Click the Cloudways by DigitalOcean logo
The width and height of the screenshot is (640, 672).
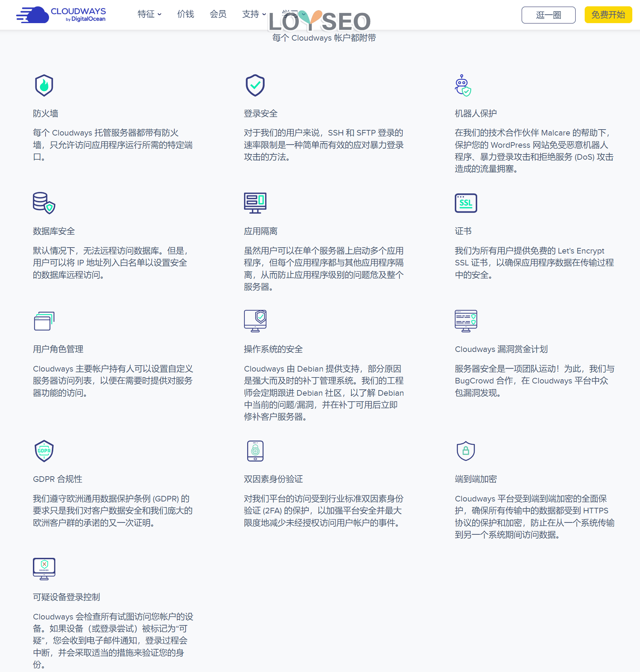[x=61, y=15]
